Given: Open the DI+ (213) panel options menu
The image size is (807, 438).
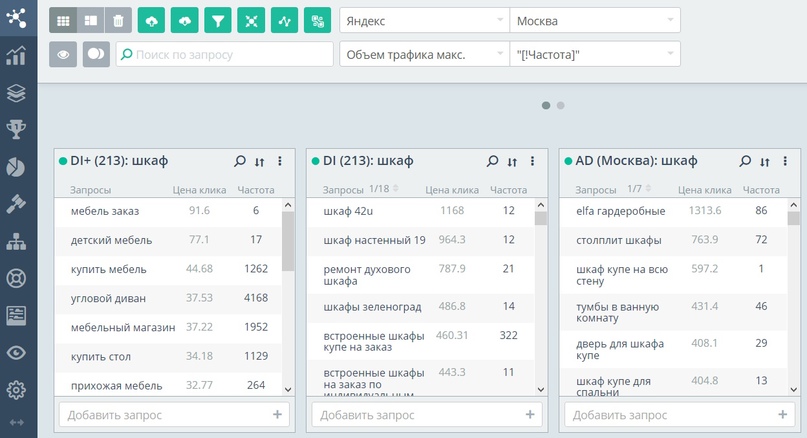Looking at the screenshot, I should click(x=280, y=161).
